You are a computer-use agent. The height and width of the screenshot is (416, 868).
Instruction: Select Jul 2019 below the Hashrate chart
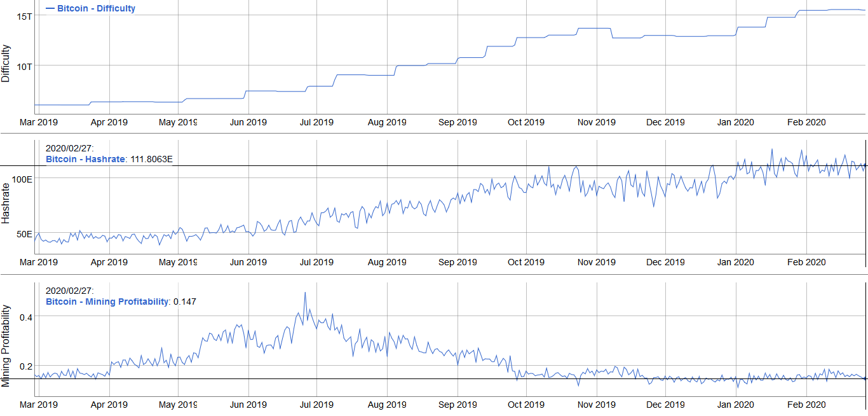pos(316,262)
